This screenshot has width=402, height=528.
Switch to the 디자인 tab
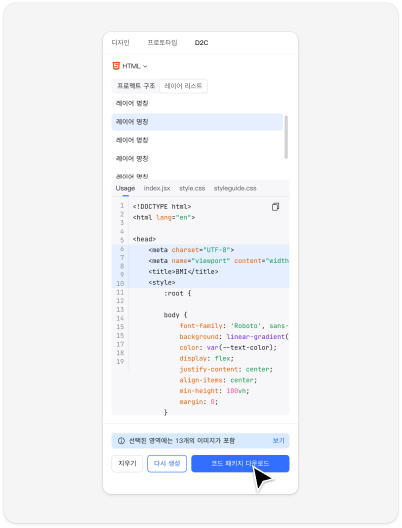tap(121, 43)
